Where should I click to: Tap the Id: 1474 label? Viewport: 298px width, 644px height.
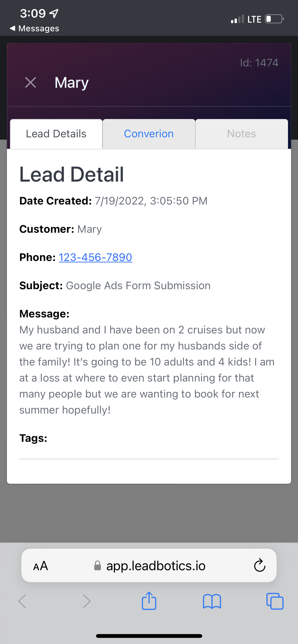click(x=259, y=63)
